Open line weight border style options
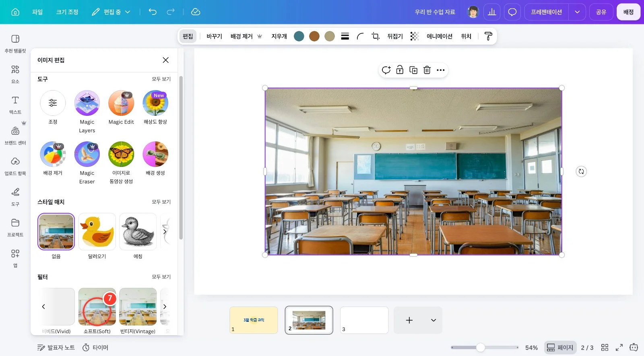Screen dimensions: 644x356 coord(345,36)
